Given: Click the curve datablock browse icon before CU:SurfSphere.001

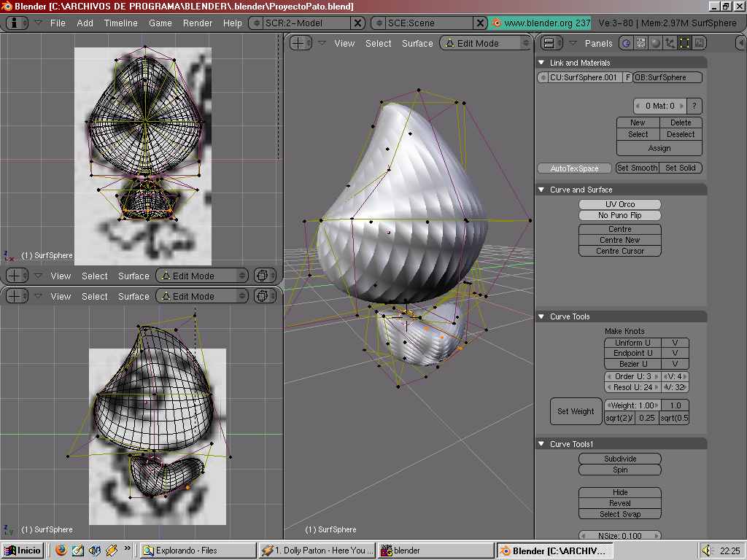Looking at the screenshot, I should coord(542,77).
